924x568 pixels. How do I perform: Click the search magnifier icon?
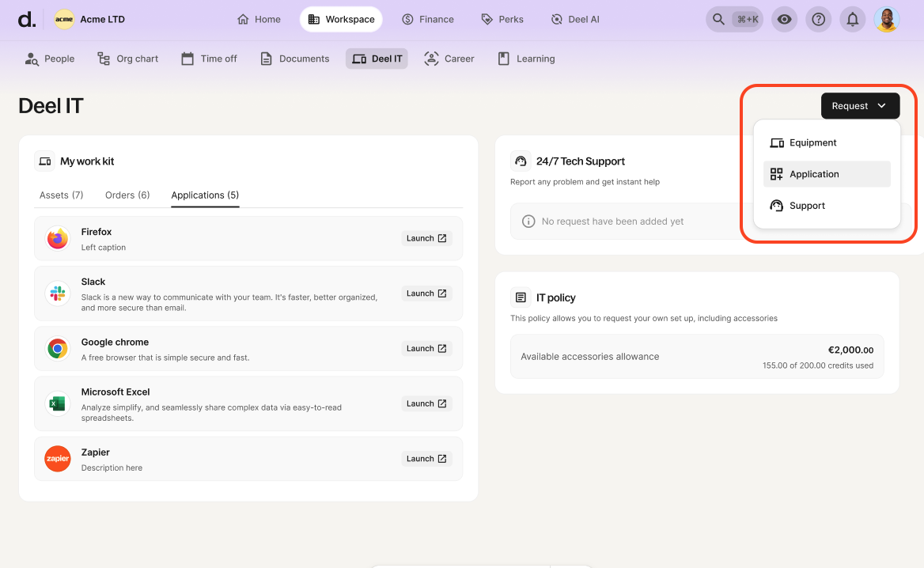718,20
